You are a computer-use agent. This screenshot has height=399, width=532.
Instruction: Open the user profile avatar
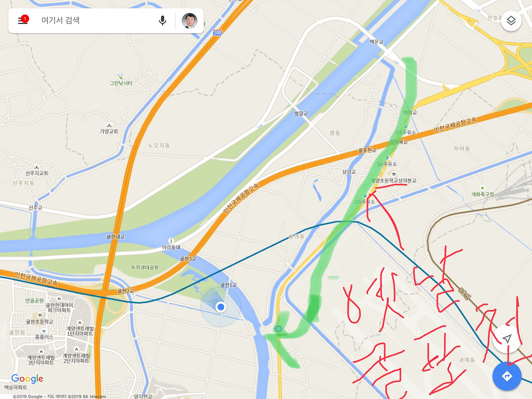(190, 20)
